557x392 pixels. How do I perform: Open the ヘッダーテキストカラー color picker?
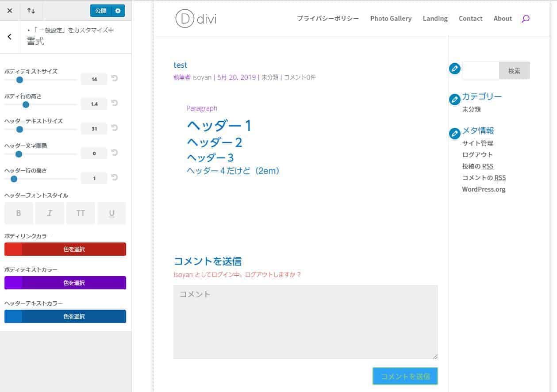[65, 316]
